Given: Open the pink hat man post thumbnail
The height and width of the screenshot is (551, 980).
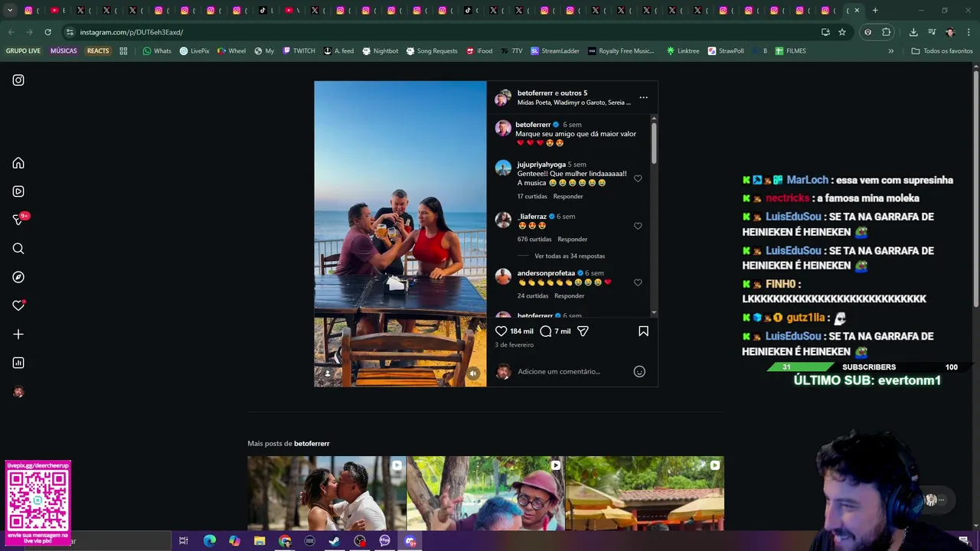Looking at the screenshot, I should [485, 493].
